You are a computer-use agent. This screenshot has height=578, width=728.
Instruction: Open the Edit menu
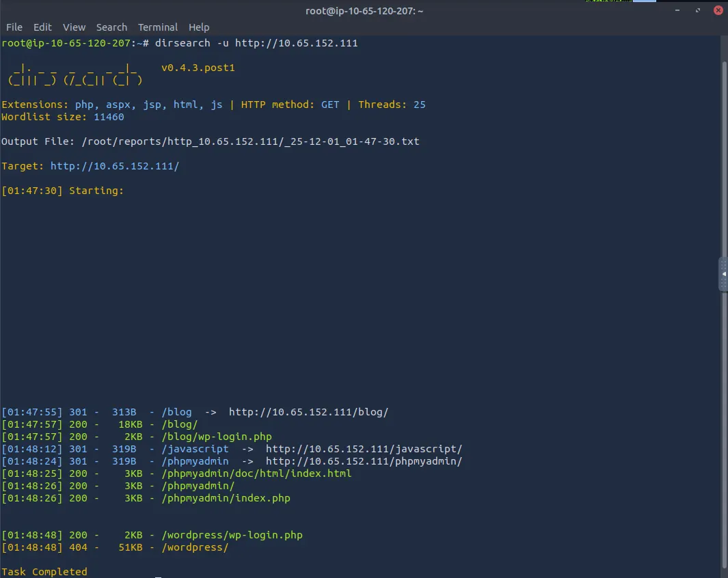point(42,27)
